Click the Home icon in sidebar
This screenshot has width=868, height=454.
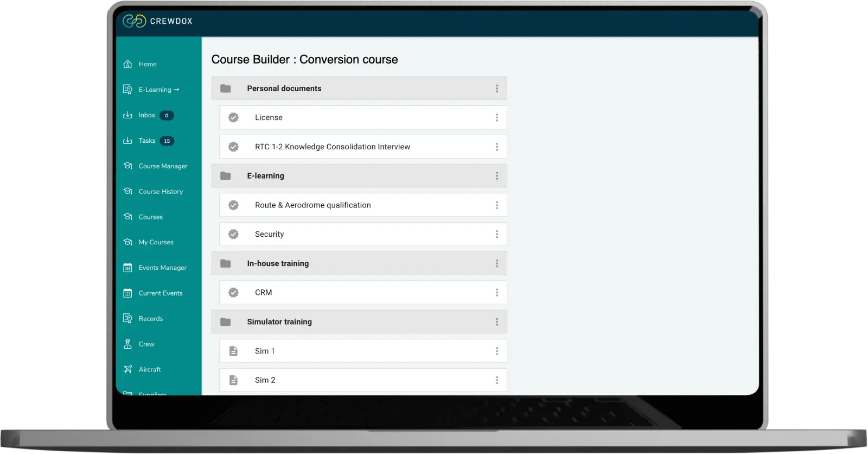(x=128, y=64)
